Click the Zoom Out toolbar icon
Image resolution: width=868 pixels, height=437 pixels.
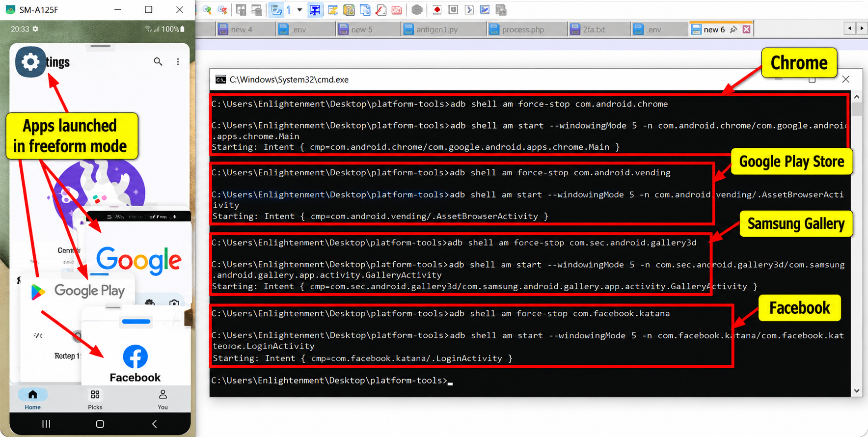(x=222, y=10)
